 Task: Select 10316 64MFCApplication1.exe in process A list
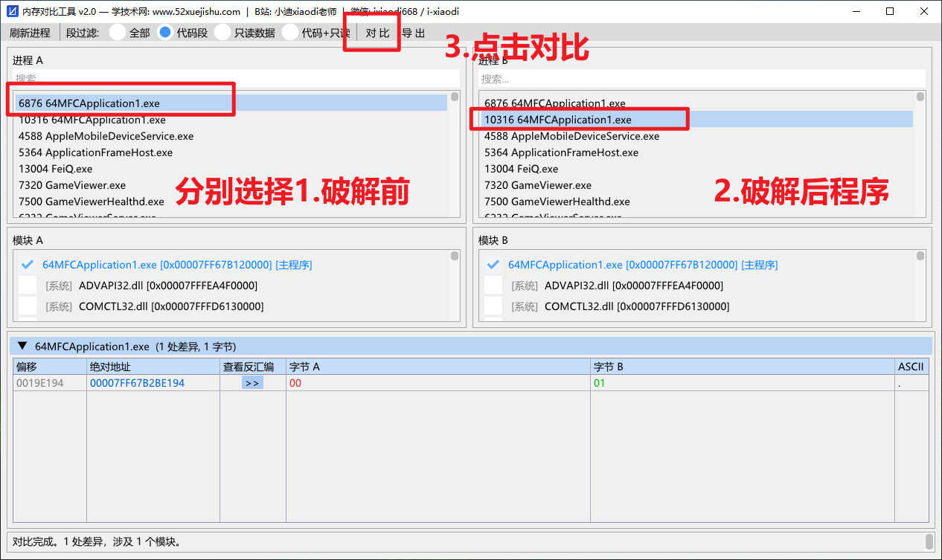(231, 120)
